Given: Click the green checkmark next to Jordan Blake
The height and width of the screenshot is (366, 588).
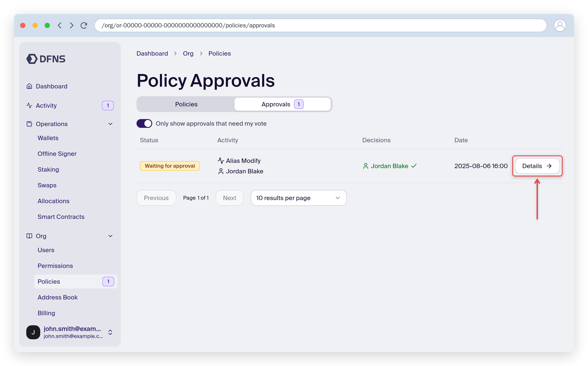Looking at the screenshot, I should tap(414, 166).
